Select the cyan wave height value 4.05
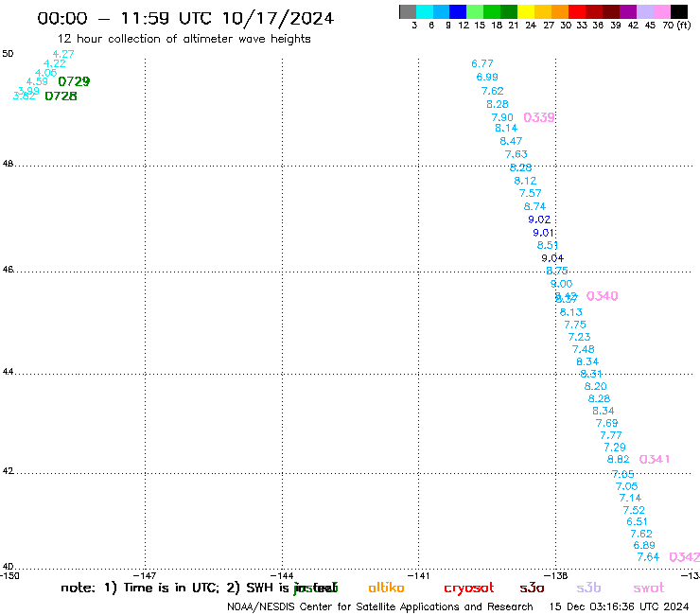The height and width of the screenshot is (615, 700). click(x=46, y=73)
